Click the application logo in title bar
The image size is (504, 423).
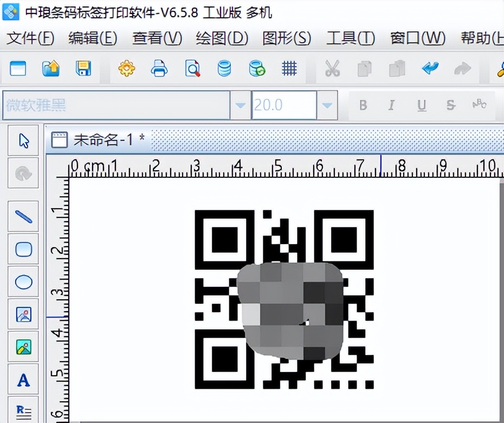(11, 12)
